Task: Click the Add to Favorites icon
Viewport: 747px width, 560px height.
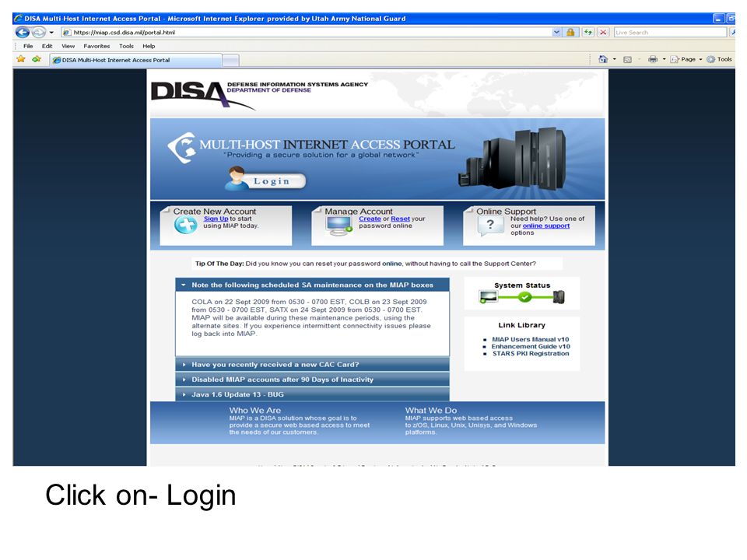Action: (x=37, y=60)
